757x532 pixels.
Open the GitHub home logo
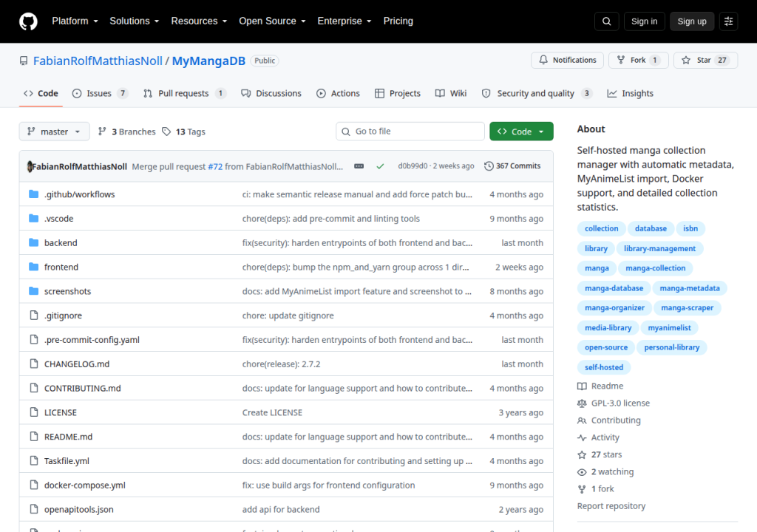click(x=28, y=21)
